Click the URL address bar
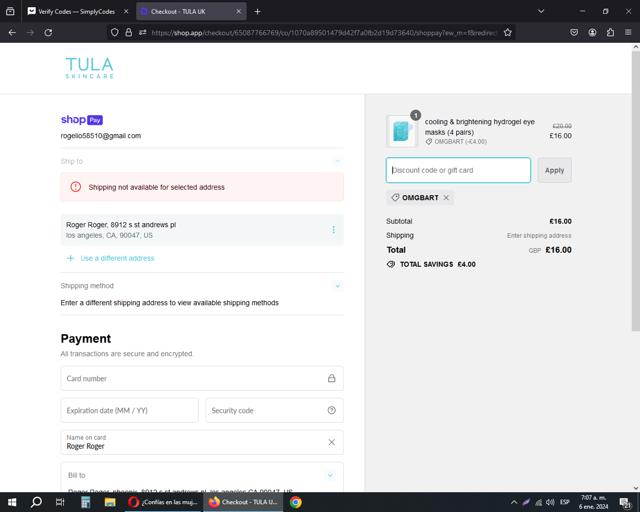The image size is (640, 512). click(x=323, y=33)
